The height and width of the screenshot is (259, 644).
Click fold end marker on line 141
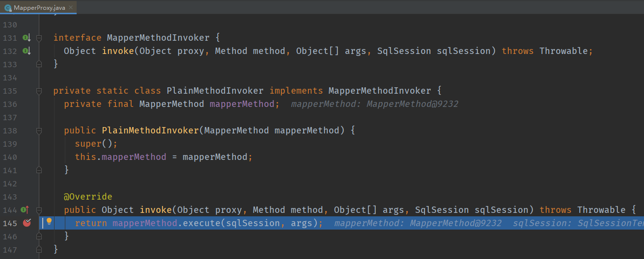pos(39,170)
